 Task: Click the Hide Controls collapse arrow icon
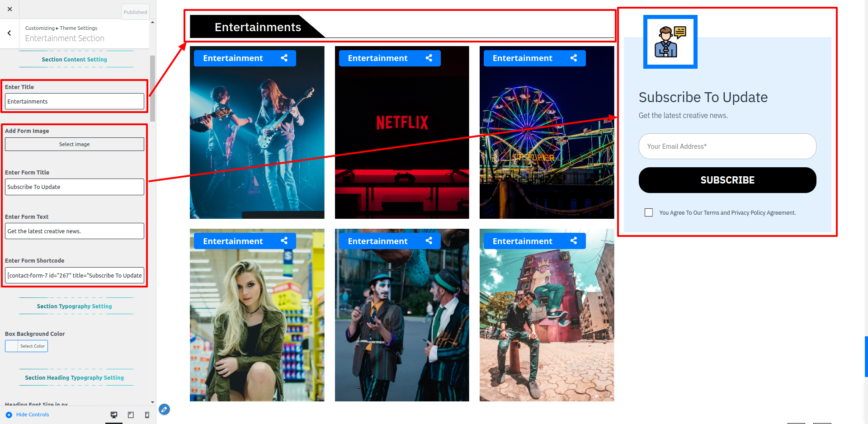click(x=9, y=415)
